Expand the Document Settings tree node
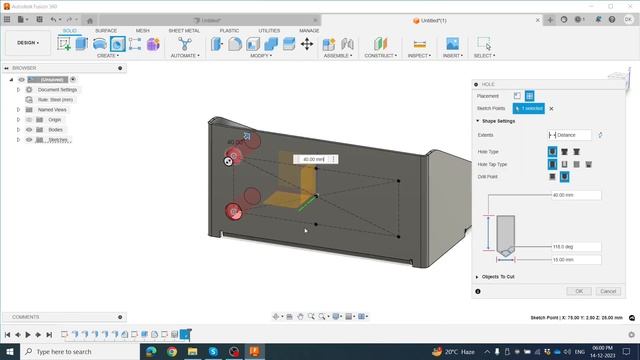Image resolution: width=640 pixels, height=360 pixels. coord(18,89)
